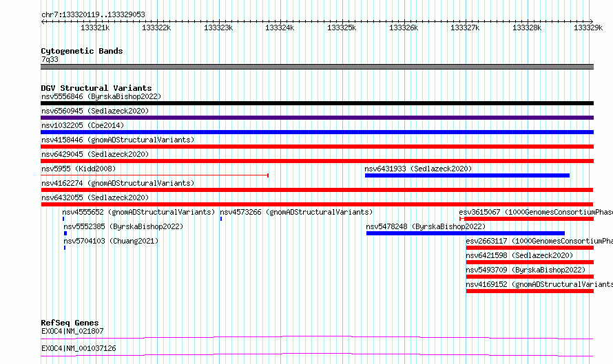The image size is (613, 364).
Task: Click the 133328k ruler tick label
Action: [527, 28]
